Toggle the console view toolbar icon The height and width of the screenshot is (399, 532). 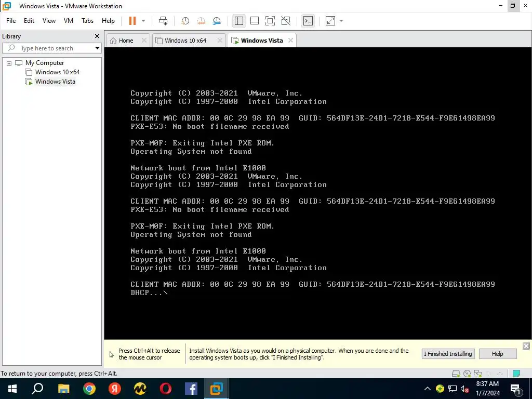(x=308, y=21)
